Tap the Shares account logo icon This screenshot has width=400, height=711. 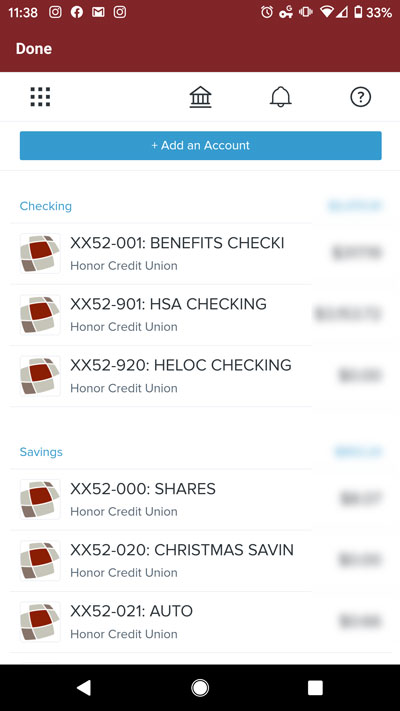coord(40,499)
